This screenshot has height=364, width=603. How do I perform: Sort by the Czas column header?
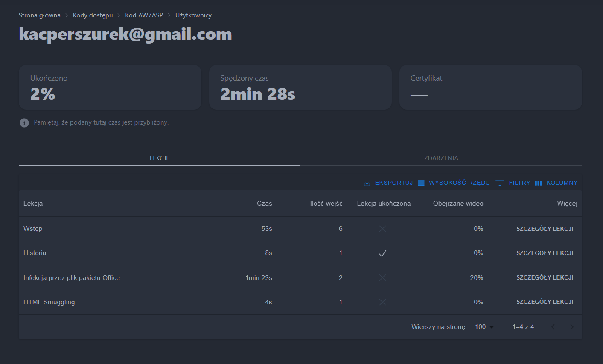point(264,204)
